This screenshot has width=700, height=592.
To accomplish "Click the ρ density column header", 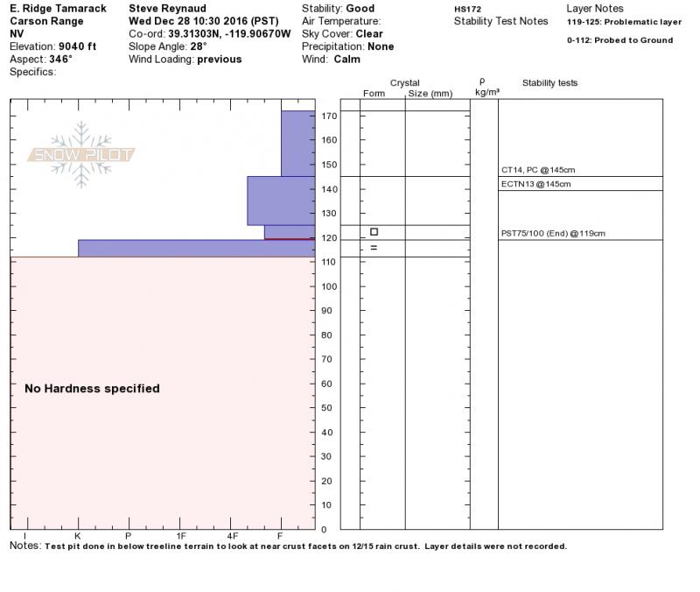I will coord(483,81).
